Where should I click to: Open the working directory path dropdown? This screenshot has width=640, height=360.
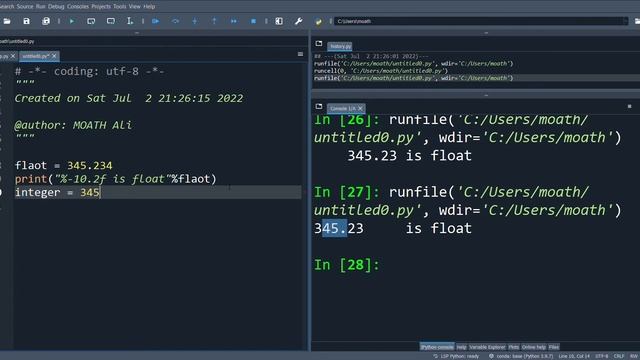click(x=625, y=21)
